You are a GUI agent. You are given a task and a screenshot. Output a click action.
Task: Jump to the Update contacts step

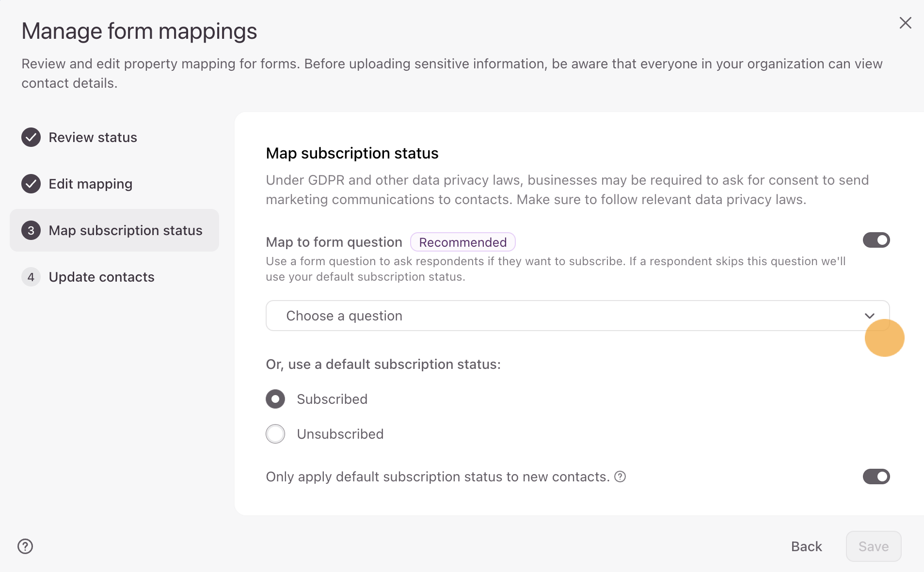[101, 277]
